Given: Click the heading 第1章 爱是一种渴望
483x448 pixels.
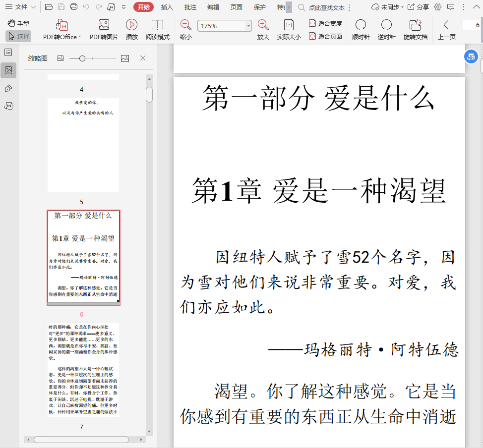Looking at the screenshot, I should click(x=319, y=191).
